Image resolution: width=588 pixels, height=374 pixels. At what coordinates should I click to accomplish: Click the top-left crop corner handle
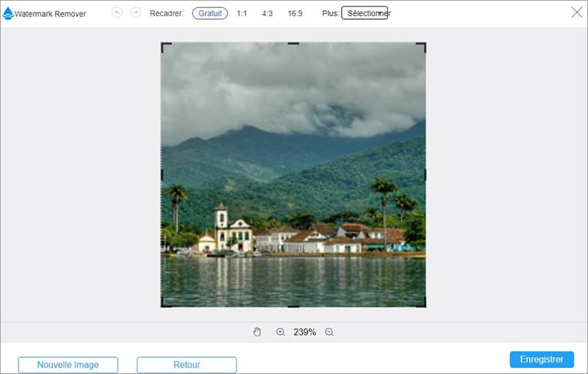(162, 44)
